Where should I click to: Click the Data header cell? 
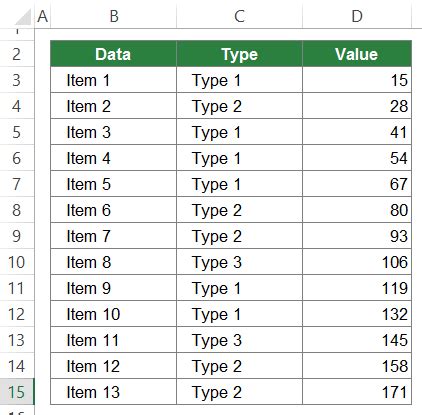pyautogui.click(x=113, y=54)
